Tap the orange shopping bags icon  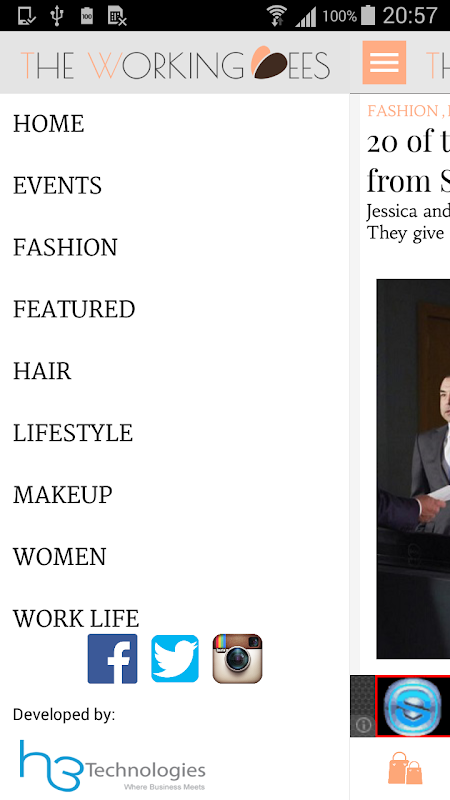[405, 768]
